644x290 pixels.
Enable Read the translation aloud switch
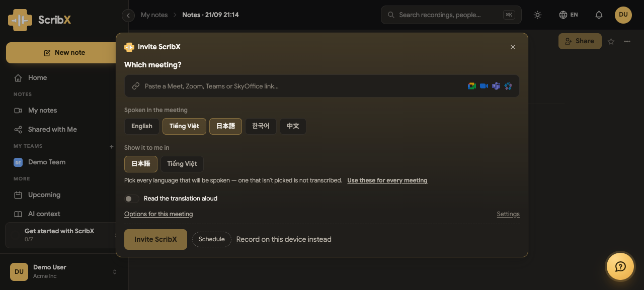point(132,199)
